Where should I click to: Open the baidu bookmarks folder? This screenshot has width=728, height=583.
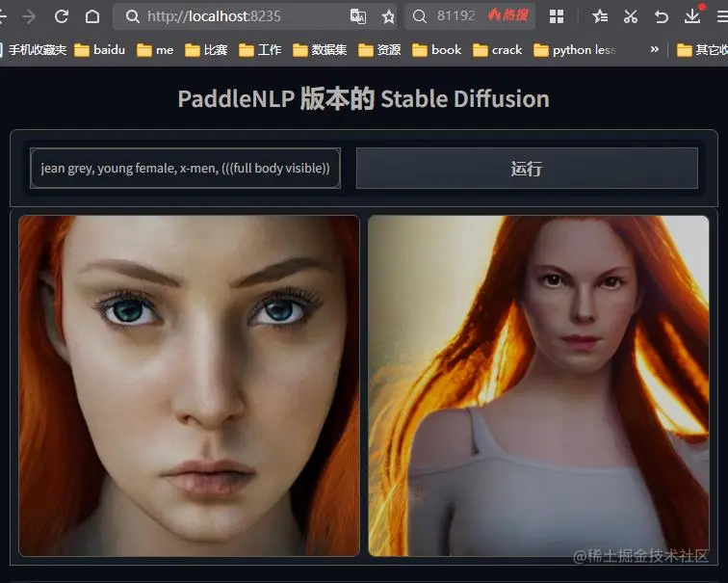click(x=100, y=50)
